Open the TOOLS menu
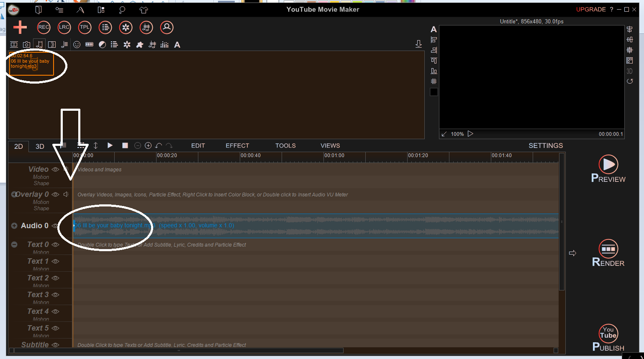This screenshot has width=644, height=359. [285, 145]
